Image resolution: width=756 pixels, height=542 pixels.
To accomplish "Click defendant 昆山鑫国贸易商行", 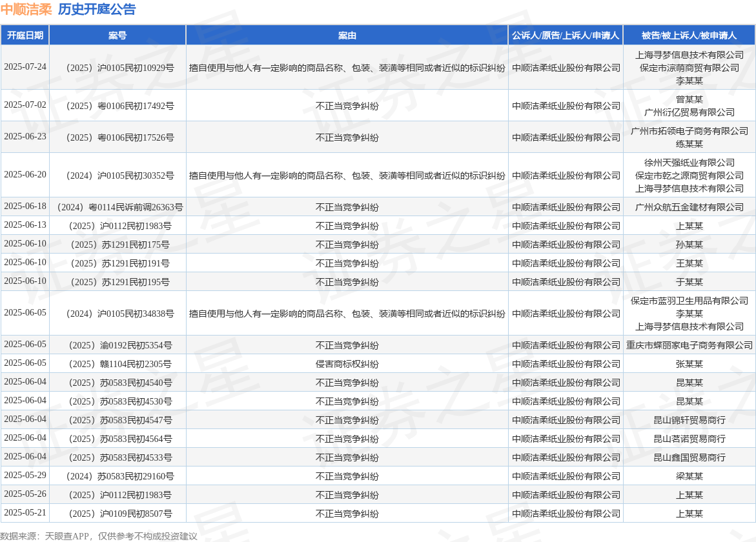I will click(690, 458).
